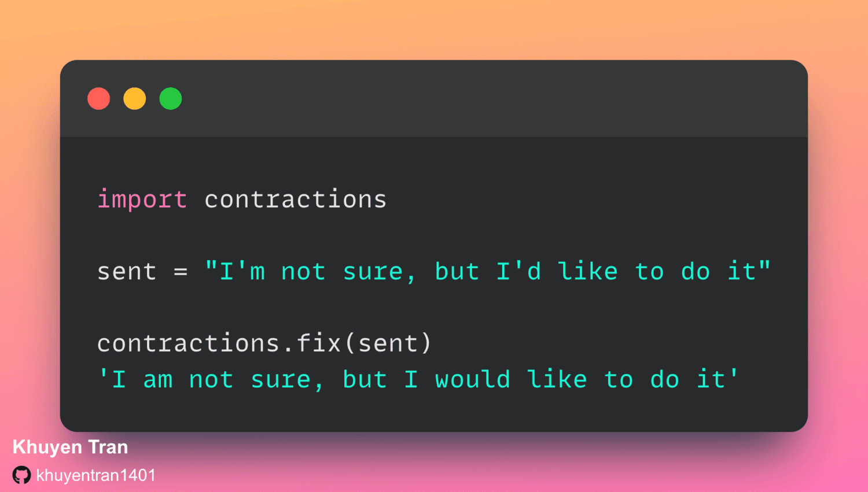Viewport: 868px width, 492px height.
Task: Click the word "would" in the output
Action: (x=472, y=380)
